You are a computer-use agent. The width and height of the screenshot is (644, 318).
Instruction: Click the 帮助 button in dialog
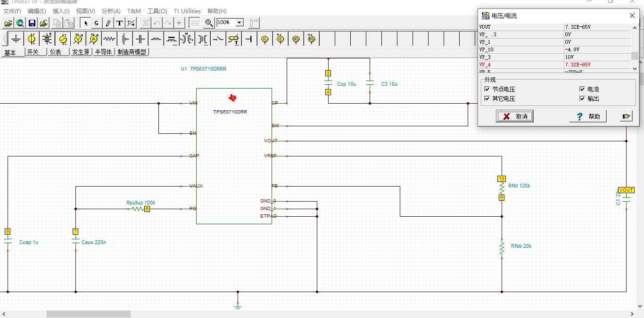point(588,116)
